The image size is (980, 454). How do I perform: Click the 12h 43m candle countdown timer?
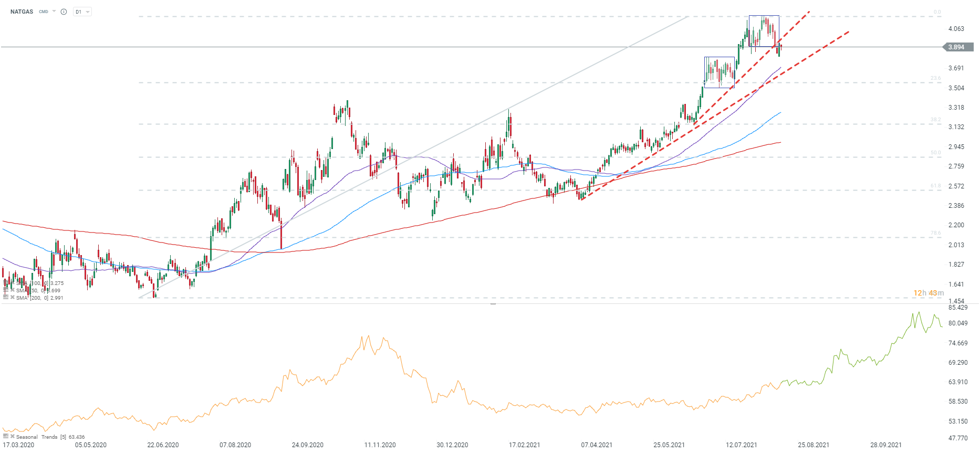click(x=929, y=293)
